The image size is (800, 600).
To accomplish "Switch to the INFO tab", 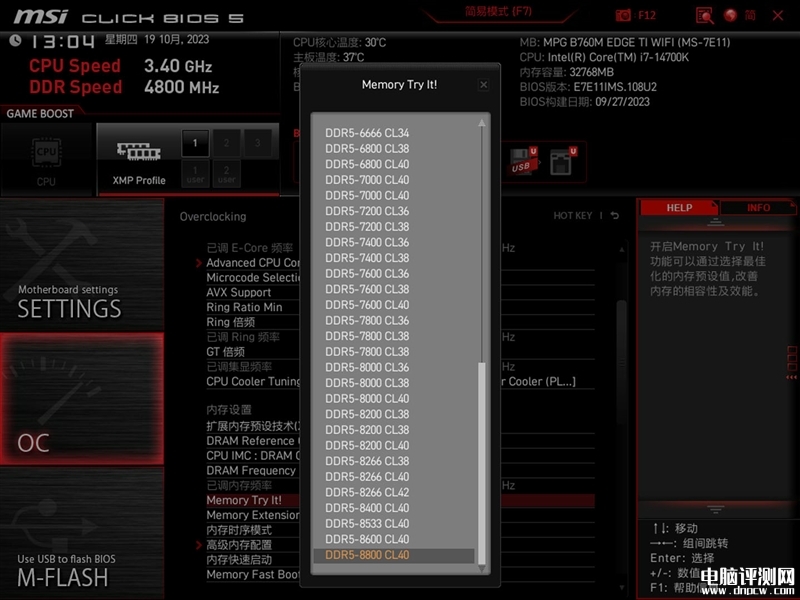I will [758, 208].
